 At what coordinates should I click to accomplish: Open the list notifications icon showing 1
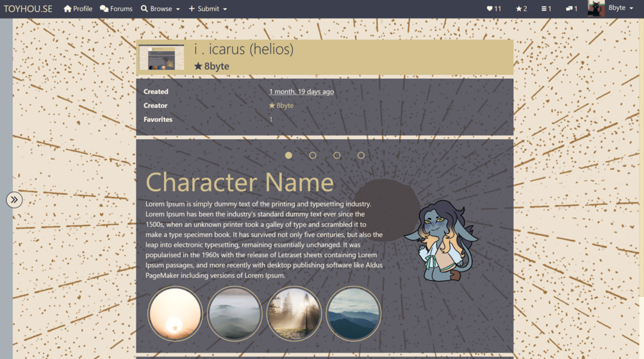tap(546, 8)
